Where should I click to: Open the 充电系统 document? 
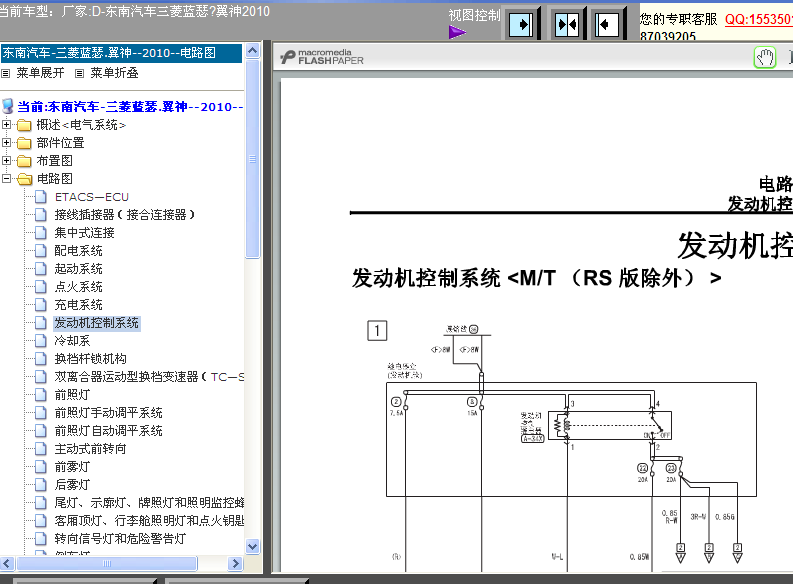(78, 304)
